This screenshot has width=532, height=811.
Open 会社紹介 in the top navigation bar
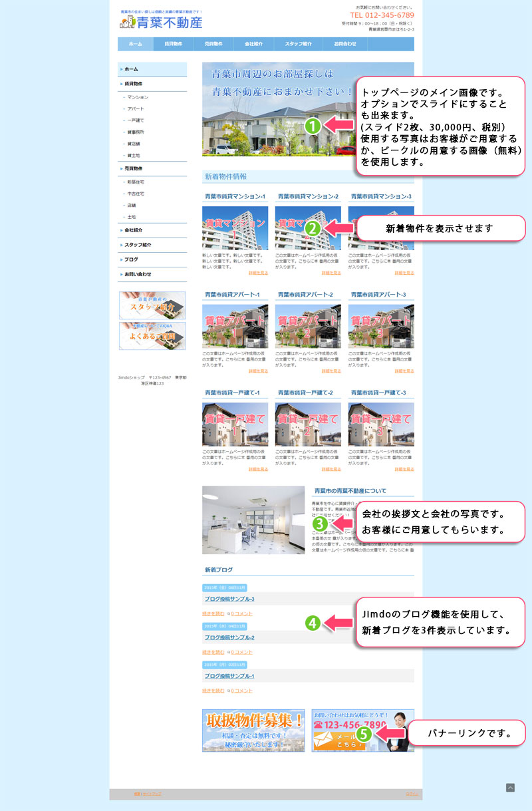click(x=254, y=44)
